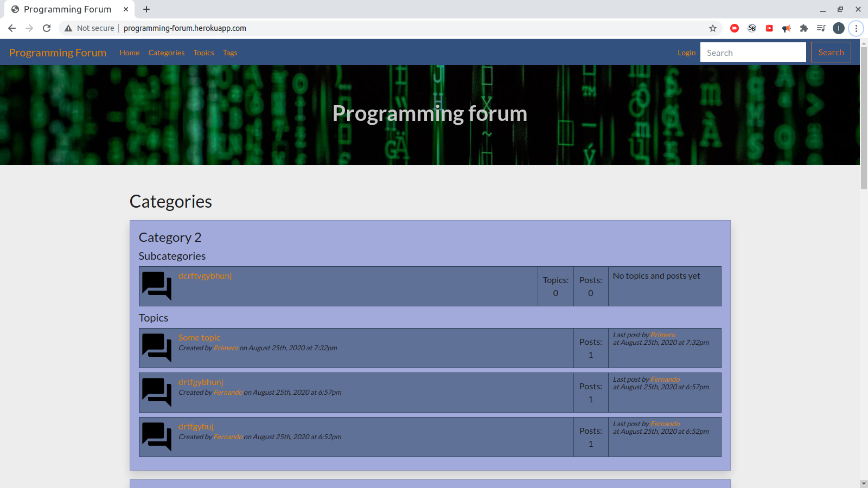Open the browser Extensions puzzle icon
The height and width of the screenshot is (488, 868).
coord(804,28)
